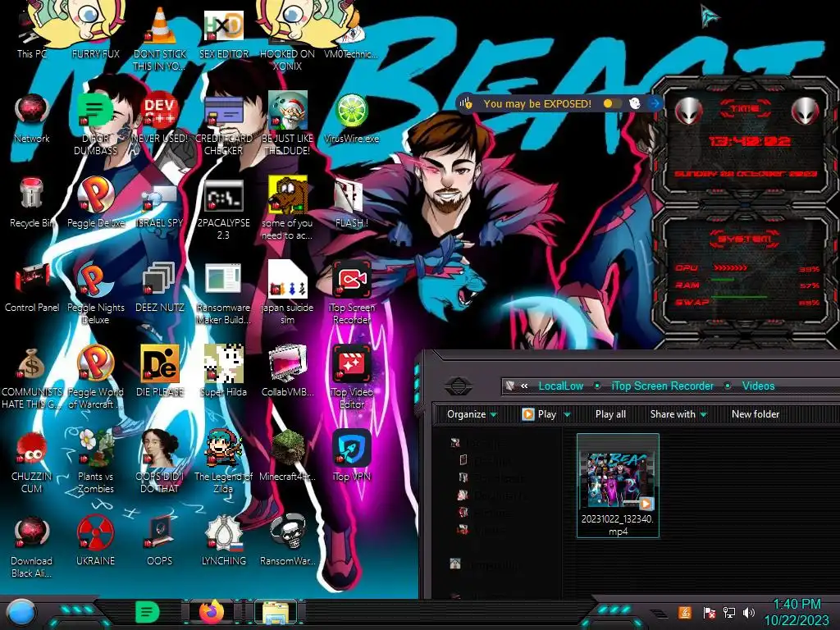This screenshot has height=630, width=840.
Task: Open the DEEZ NUTZ stacked windows icon
Action: [x=160, y=288]
